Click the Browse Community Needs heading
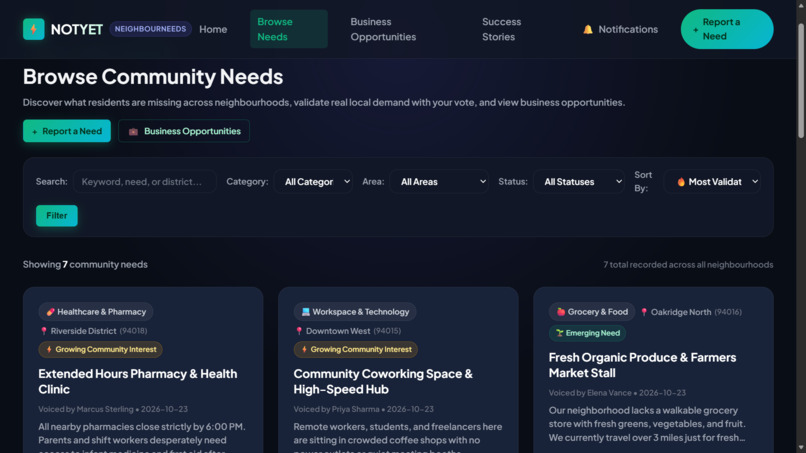 153,77
